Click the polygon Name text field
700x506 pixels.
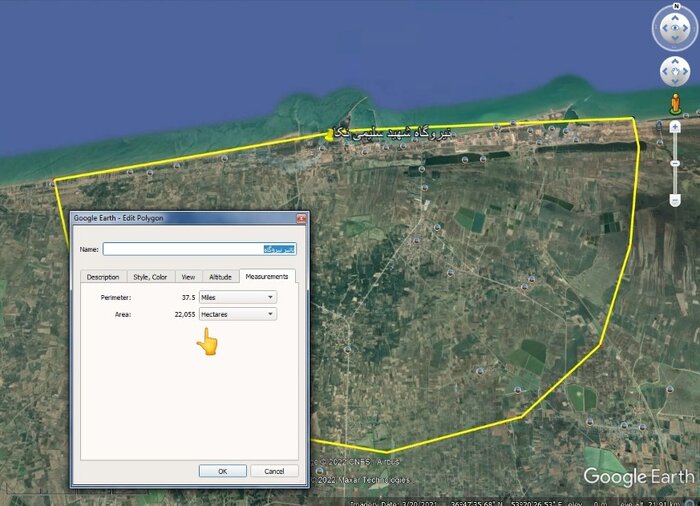185,249
